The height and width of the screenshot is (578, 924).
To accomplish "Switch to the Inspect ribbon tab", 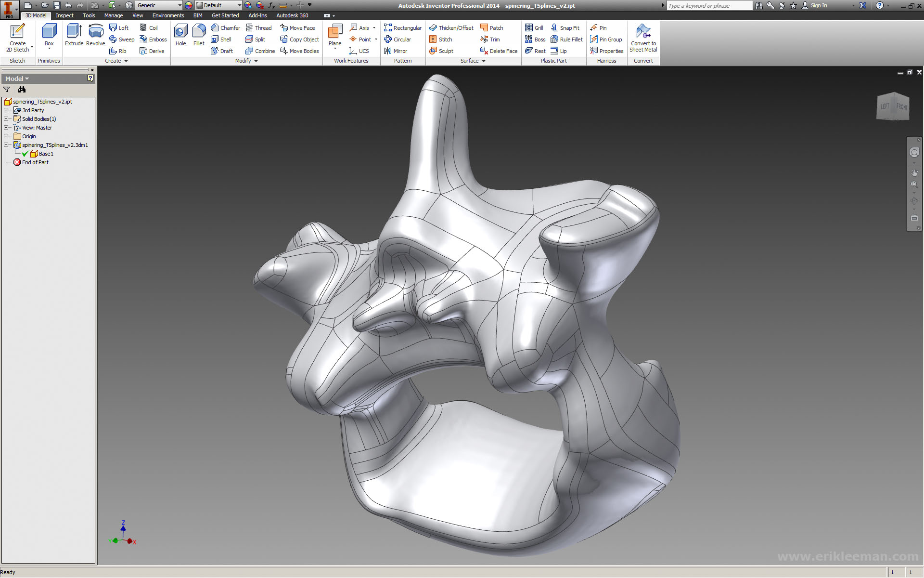I will click(64, 15).
